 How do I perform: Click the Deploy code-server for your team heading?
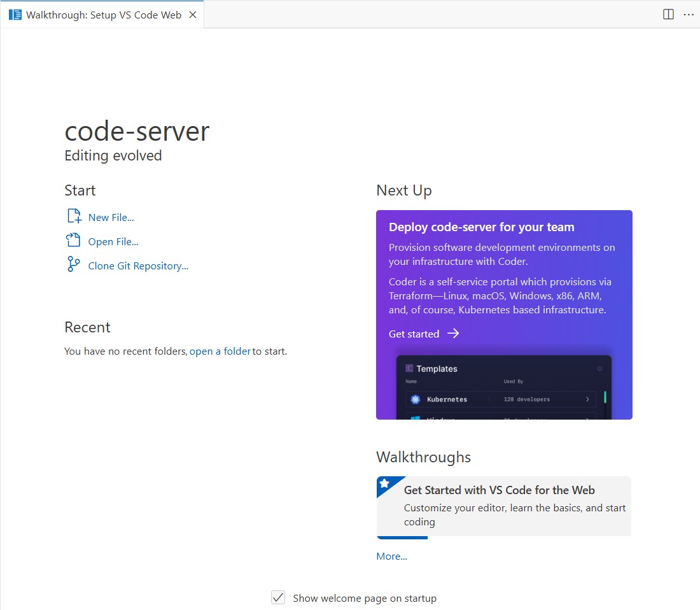481,227
